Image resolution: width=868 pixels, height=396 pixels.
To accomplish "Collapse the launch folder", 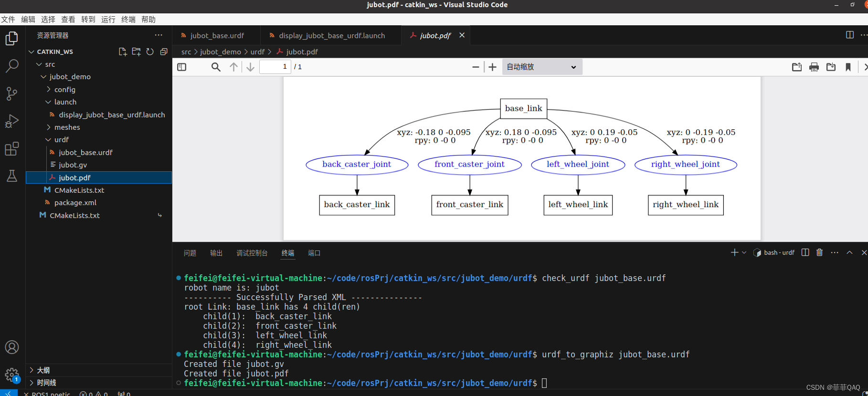I will (48, 102).
